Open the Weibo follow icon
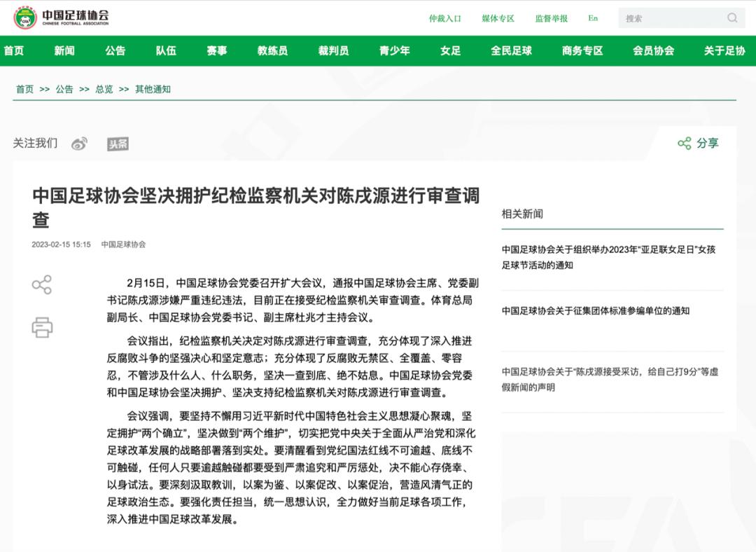 (79, 144)
